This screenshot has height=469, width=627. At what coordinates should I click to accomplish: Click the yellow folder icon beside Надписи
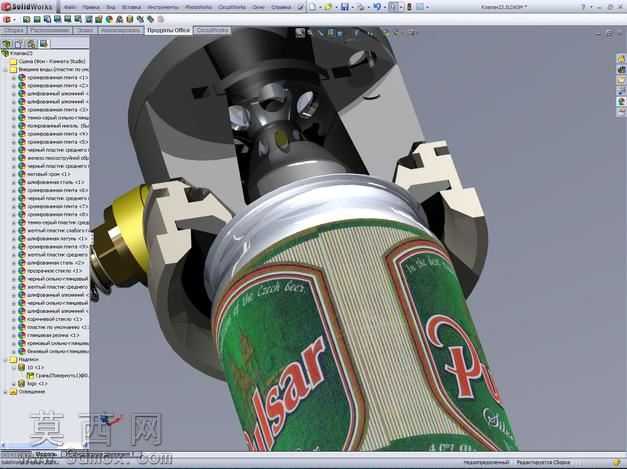(x=13, y=359)
